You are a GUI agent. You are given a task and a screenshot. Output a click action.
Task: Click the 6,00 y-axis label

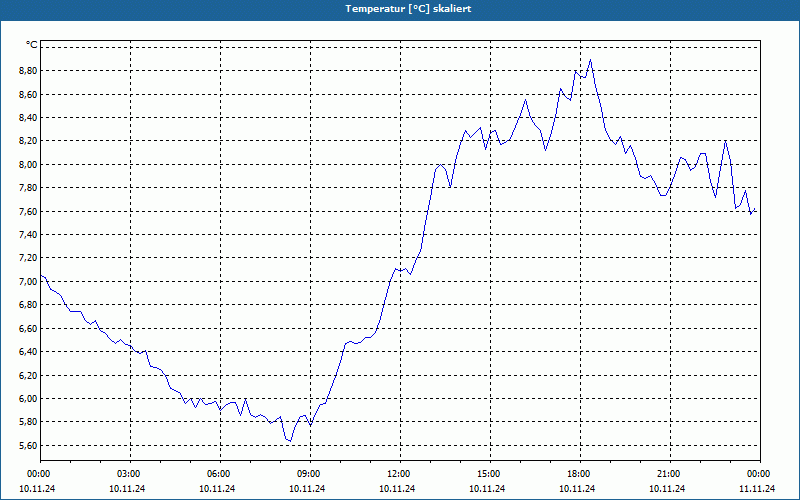(28, 398)
